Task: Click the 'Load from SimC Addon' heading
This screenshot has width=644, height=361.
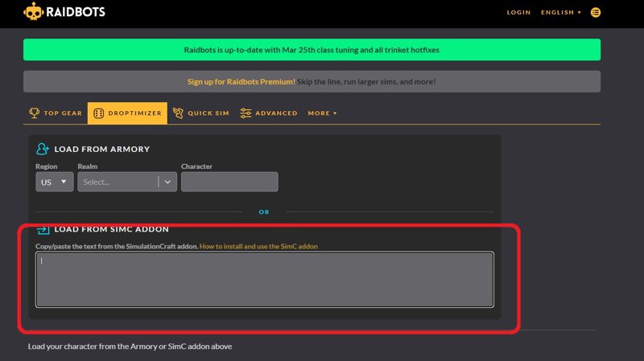Action: click(x=111, y=229)
